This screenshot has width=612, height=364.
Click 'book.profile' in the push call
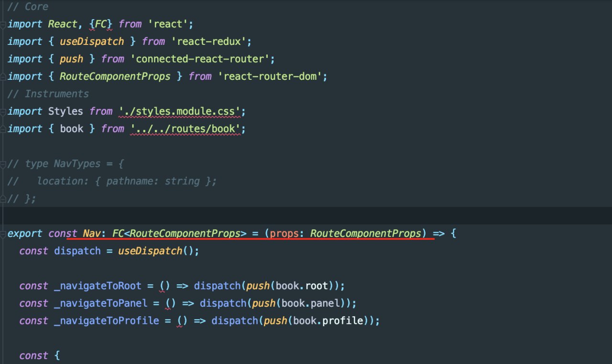pos(328,321)
